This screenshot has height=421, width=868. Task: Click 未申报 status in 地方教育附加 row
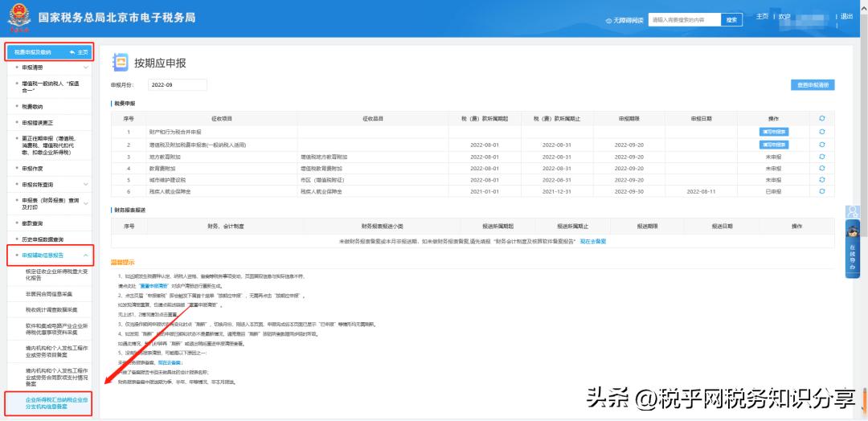[773, 157]
